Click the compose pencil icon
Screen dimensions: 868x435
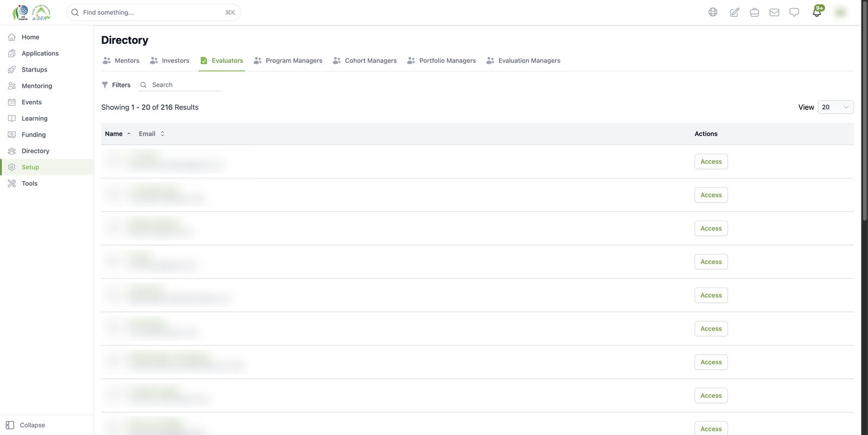click(735, 12)
